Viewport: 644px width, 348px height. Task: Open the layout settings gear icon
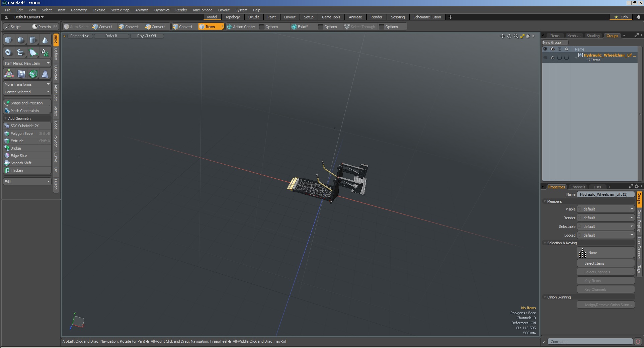click(x=638, y=17)
